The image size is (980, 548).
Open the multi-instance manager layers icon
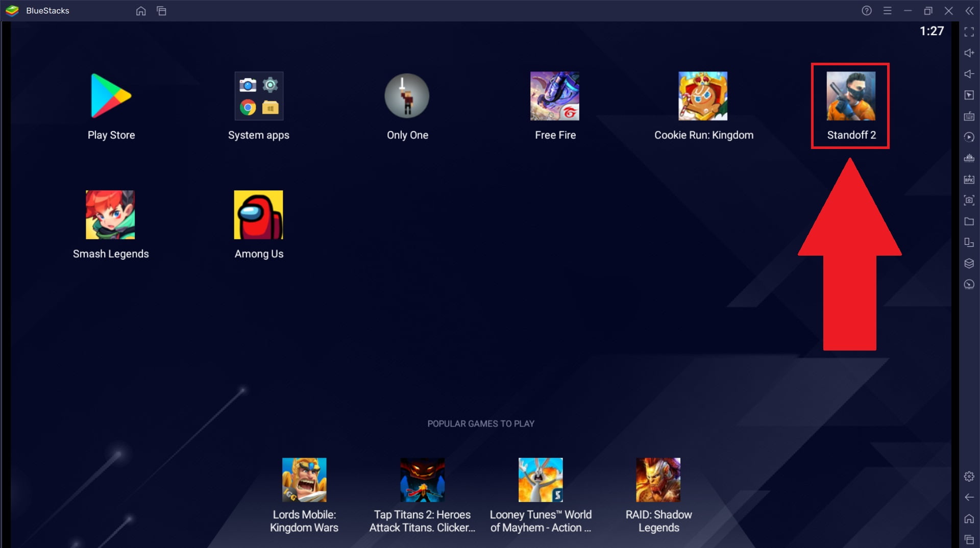(969, 263)
